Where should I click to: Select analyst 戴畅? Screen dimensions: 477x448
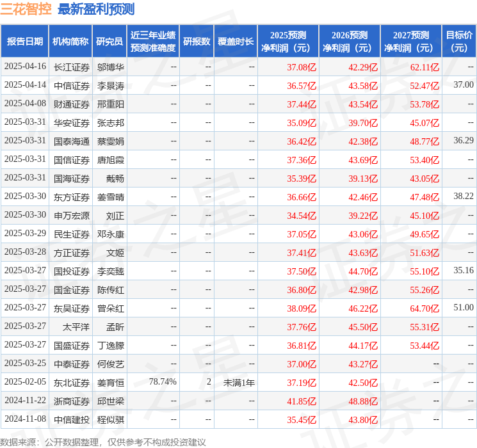115,179
